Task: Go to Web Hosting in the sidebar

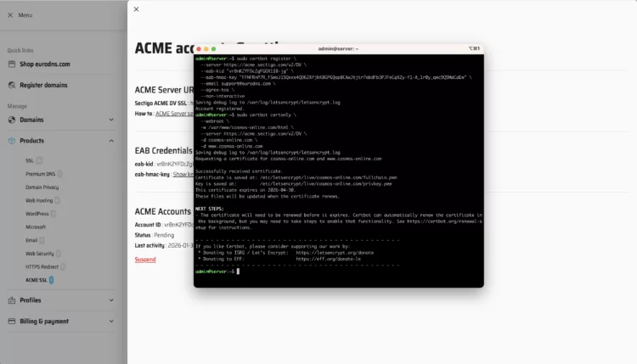Action: (41, 200)
